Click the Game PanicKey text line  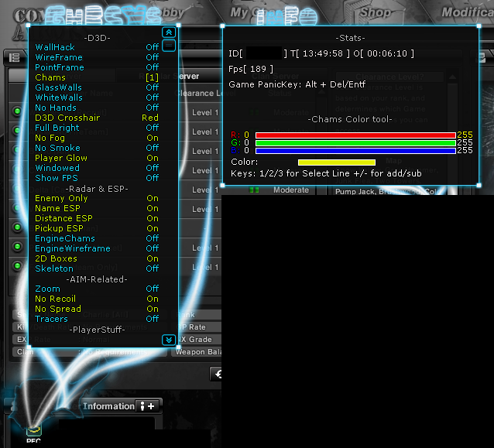[x=297, y=84]
